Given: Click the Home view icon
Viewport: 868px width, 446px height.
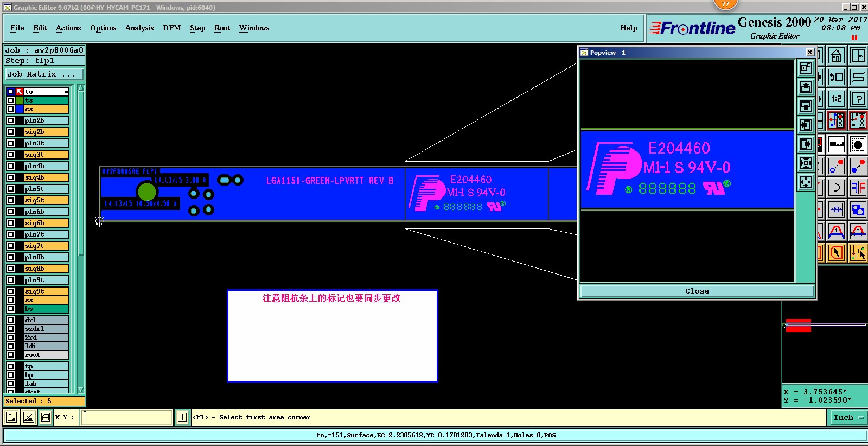Looking at the screenshot, I should coord(836,55).
